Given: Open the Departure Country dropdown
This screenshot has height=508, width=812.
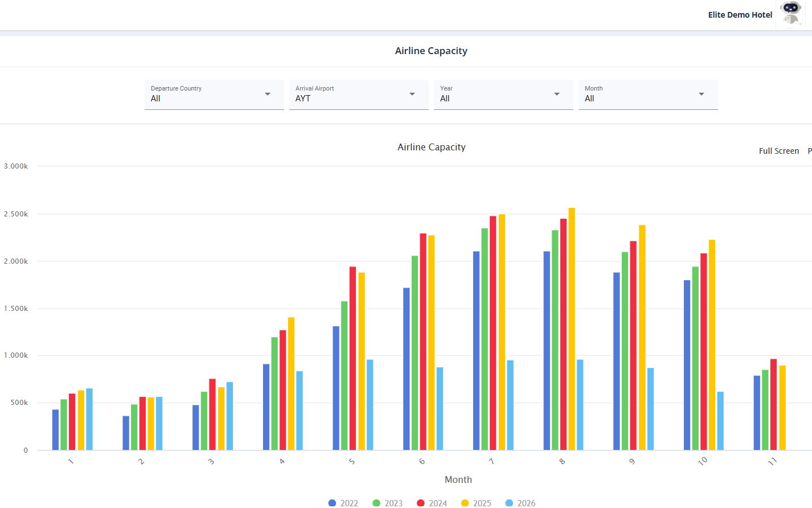Looking at the screenshot, I should click(x=214, y=95).
